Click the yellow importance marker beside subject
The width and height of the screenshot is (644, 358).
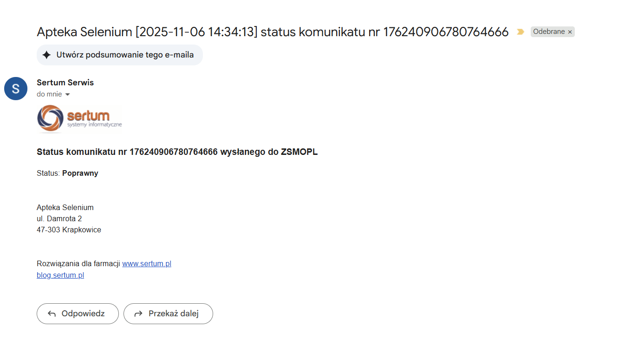pyautogui.click(x=520, y=32)
